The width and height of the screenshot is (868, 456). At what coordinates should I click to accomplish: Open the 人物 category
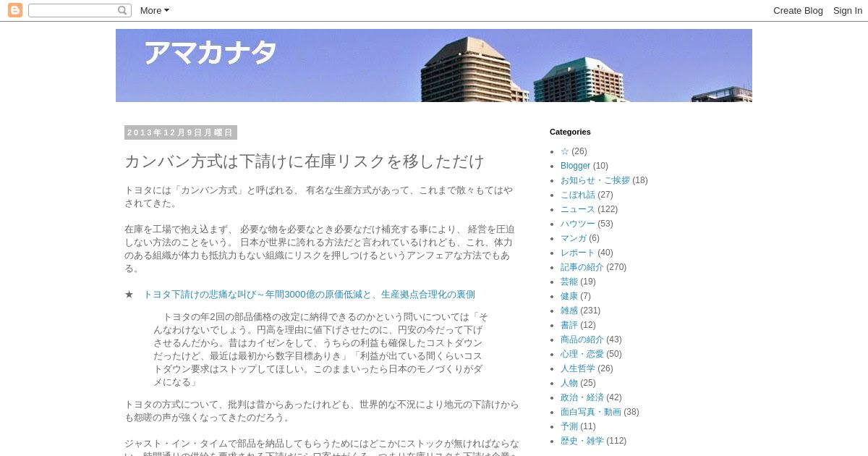pos(569,383)
